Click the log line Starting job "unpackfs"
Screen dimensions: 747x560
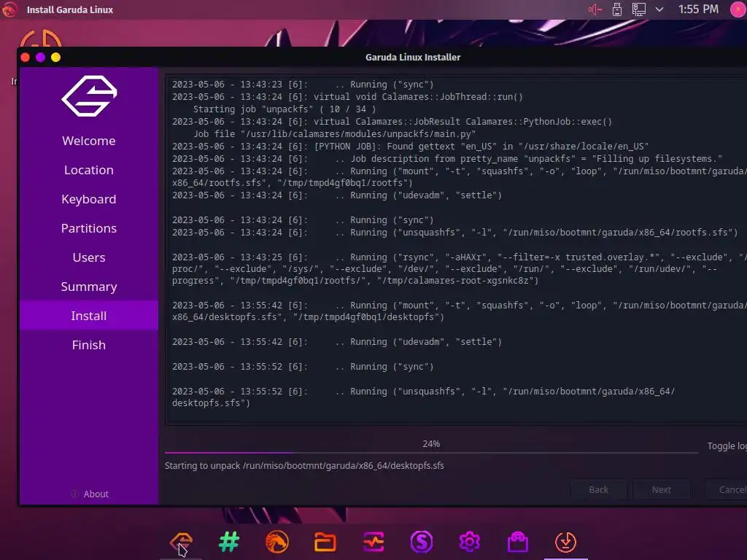[285, 109]
